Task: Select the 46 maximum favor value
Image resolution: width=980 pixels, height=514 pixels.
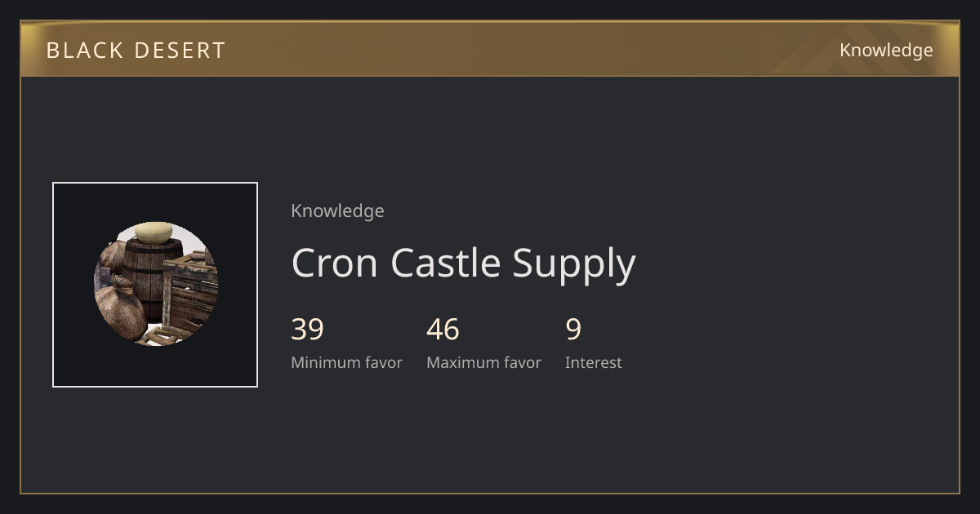Action: pyautogui.click(x=443, y=330)
